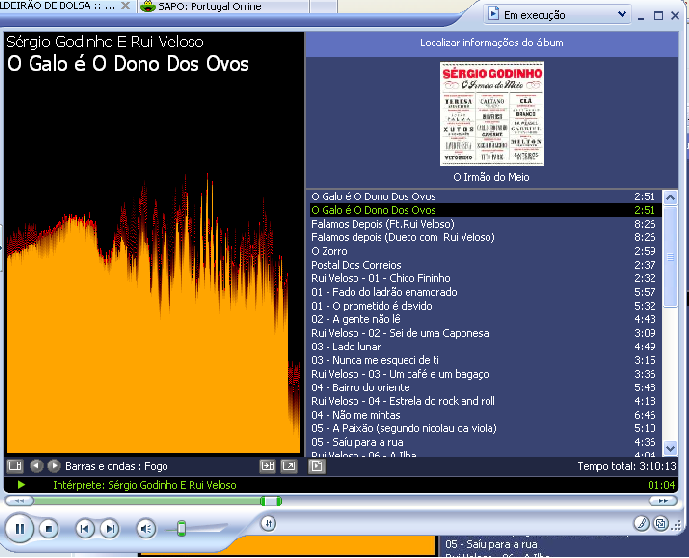689x558 pixels.
Task: Pause playback with the round pause button
Action: 19,528
